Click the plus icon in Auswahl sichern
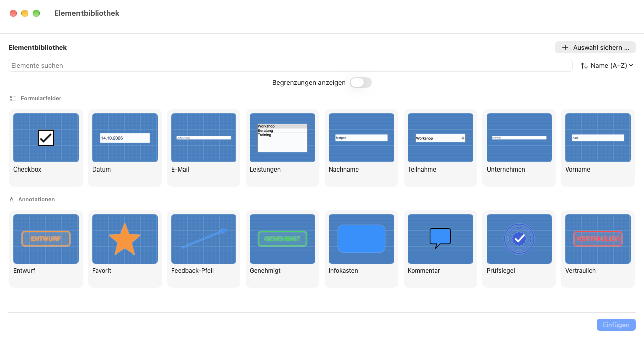Viewport: 644px width, 339px height. coord(565,48)
